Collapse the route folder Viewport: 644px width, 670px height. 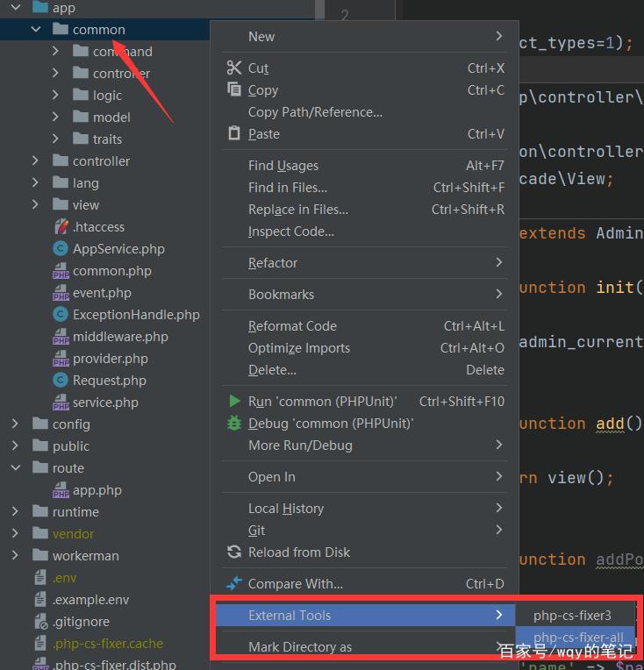click(16, 468)
